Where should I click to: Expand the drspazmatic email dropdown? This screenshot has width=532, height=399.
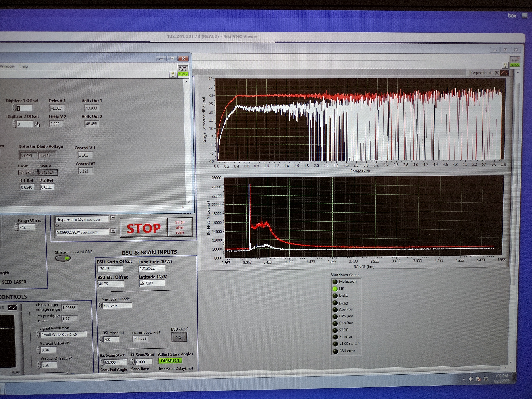pyautogui.click(x=113, y=218)
